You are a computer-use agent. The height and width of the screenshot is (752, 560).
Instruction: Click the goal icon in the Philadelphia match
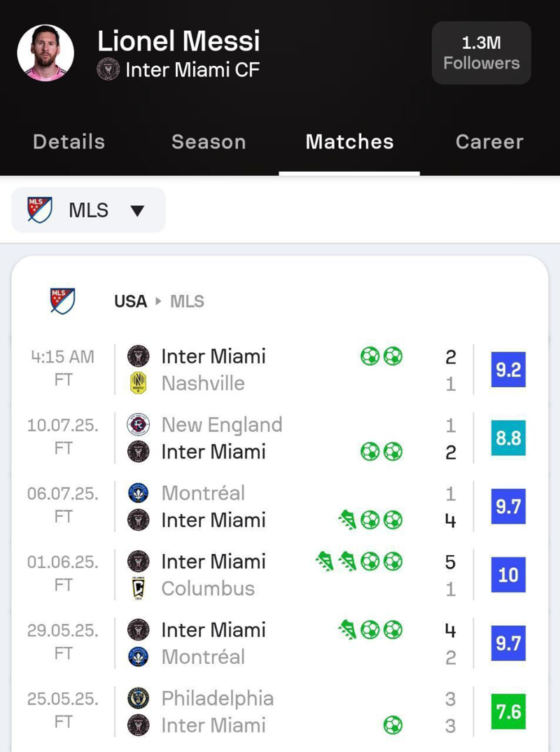pos(393,725)
